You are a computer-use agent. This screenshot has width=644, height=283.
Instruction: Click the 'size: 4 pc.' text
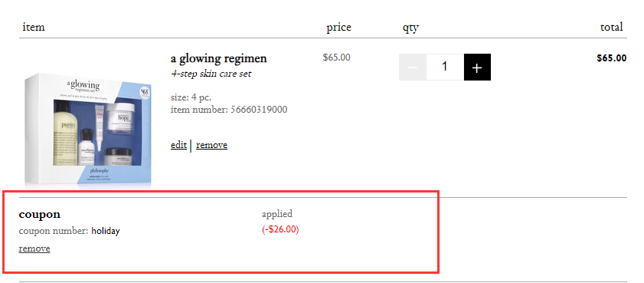(191, 98)
